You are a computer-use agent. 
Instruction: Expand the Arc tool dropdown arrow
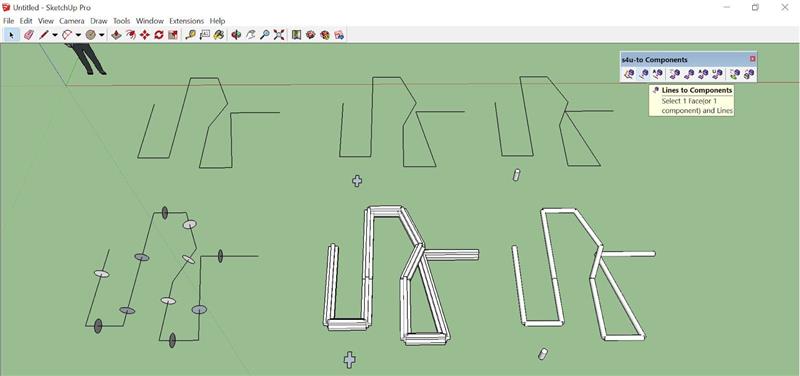[79, 35]
